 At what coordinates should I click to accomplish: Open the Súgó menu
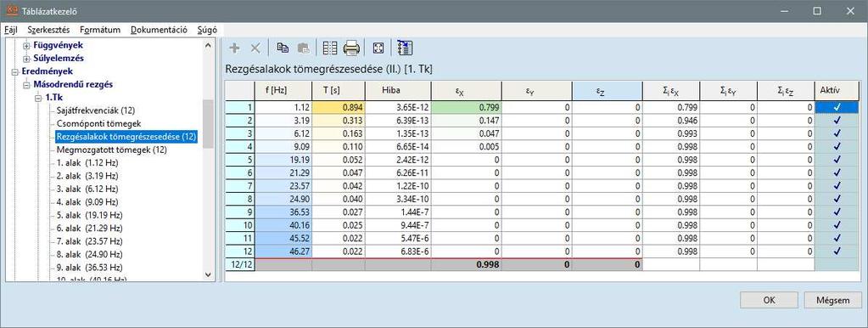pos(207,30)
